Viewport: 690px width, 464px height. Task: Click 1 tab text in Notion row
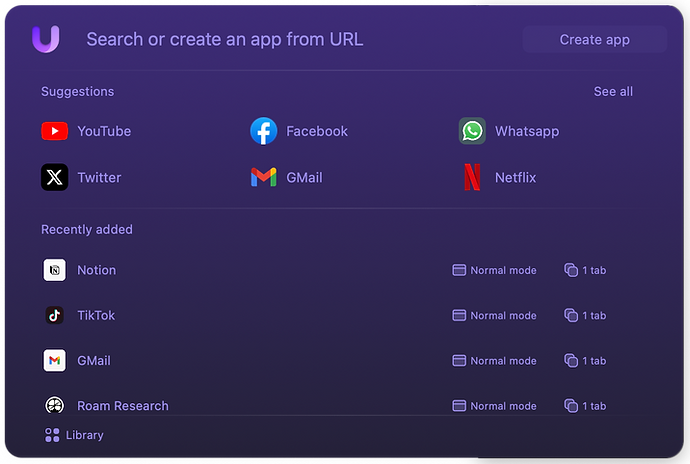594,270
